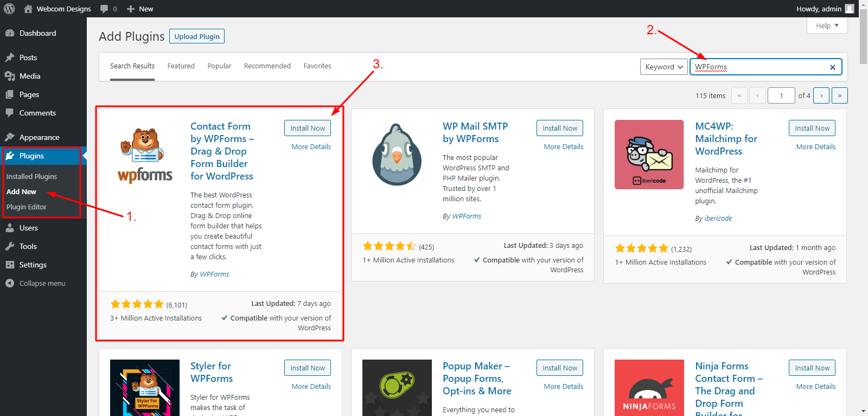Click the Pages icon in sidebar
This screenshot has width=868, height=416.
[x=10, y=94]
